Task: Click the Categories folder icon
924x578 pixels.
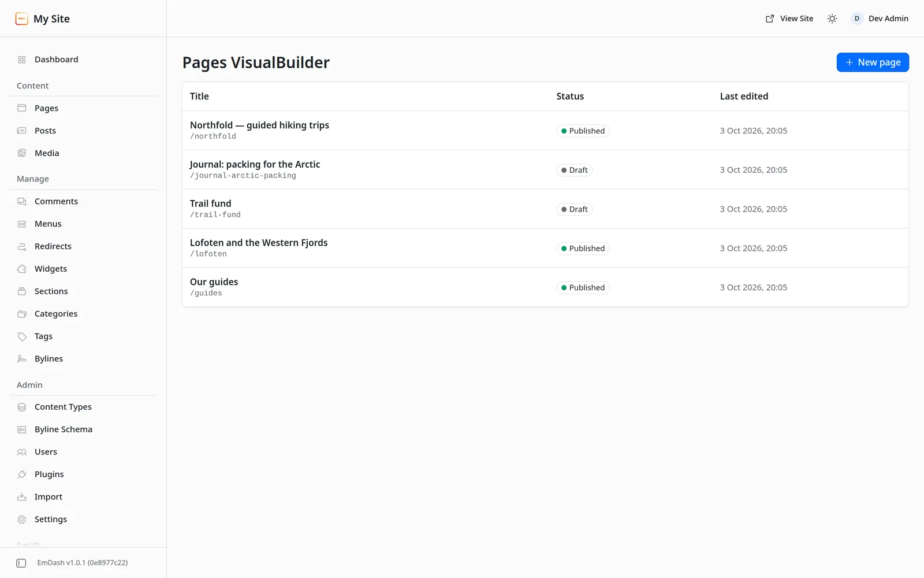Action: click(22, 314)
